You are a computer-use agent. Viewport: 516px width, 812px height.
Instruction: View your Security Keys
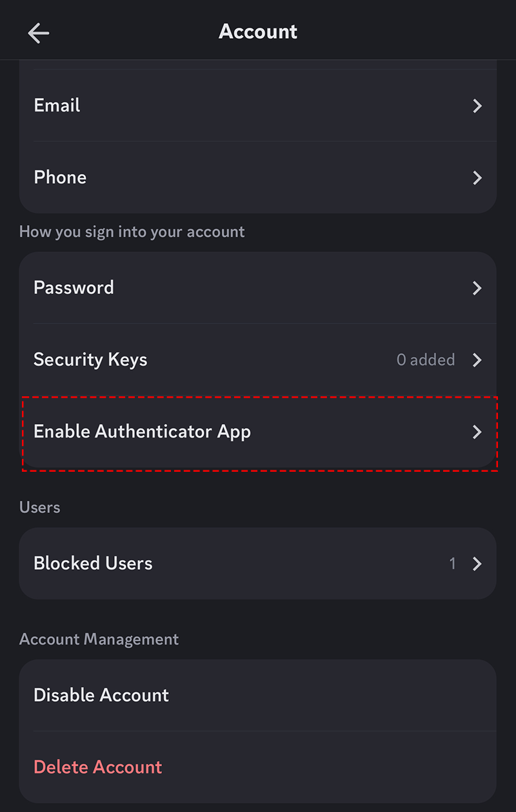[258, 360]
